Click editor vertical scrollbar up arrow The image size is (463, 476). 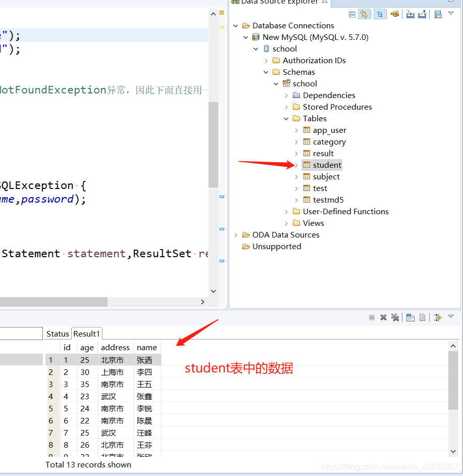click(213, 14)
